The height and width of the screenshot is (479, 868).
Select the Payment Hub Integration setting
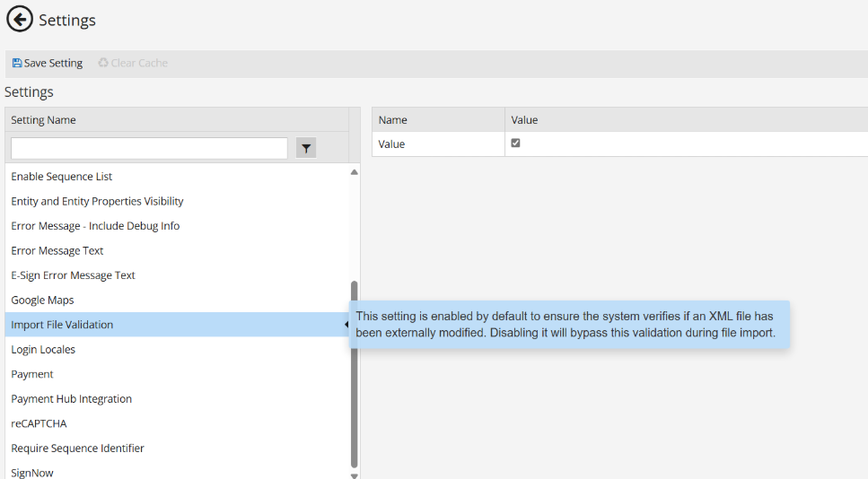coord(71,399)
